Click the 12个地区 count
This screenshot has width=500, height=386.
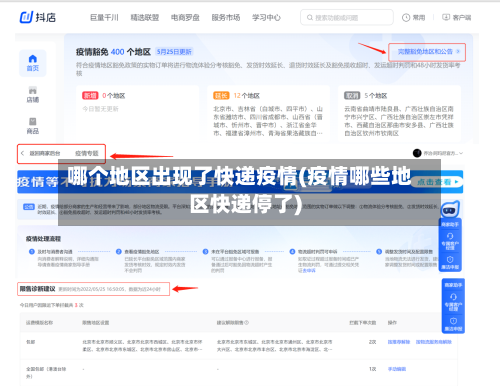click(247, 96)
